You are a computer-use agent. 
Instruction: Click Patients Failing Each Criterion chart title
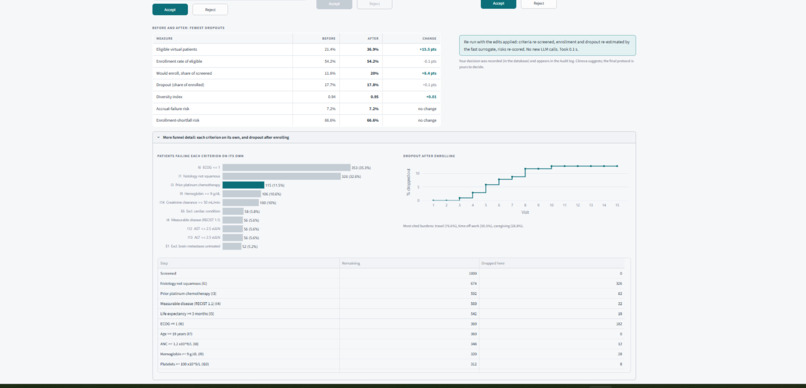coord(200,156)
